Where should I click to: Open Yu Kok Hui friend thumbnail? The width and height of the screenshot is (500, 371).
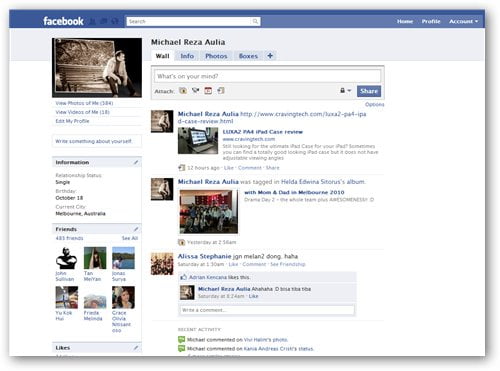point(67,297)
